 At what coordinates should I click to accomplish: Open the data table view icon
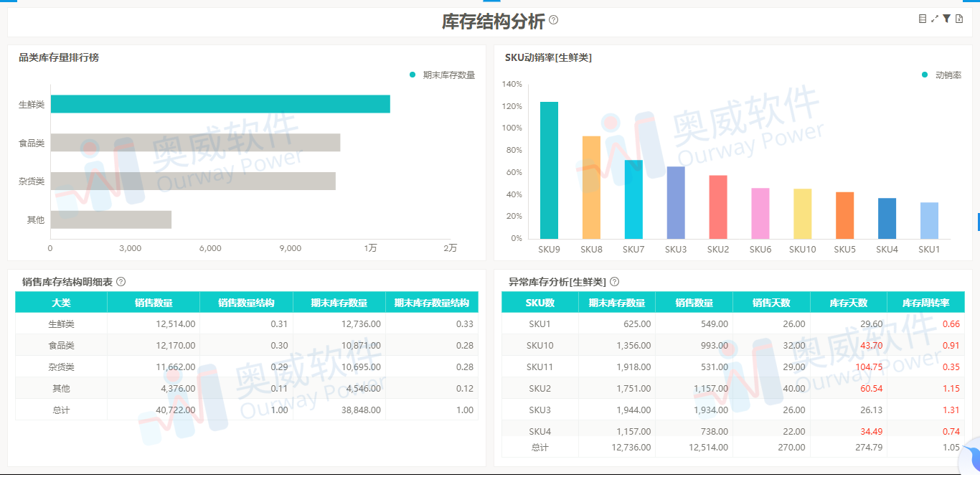(923, 18)
